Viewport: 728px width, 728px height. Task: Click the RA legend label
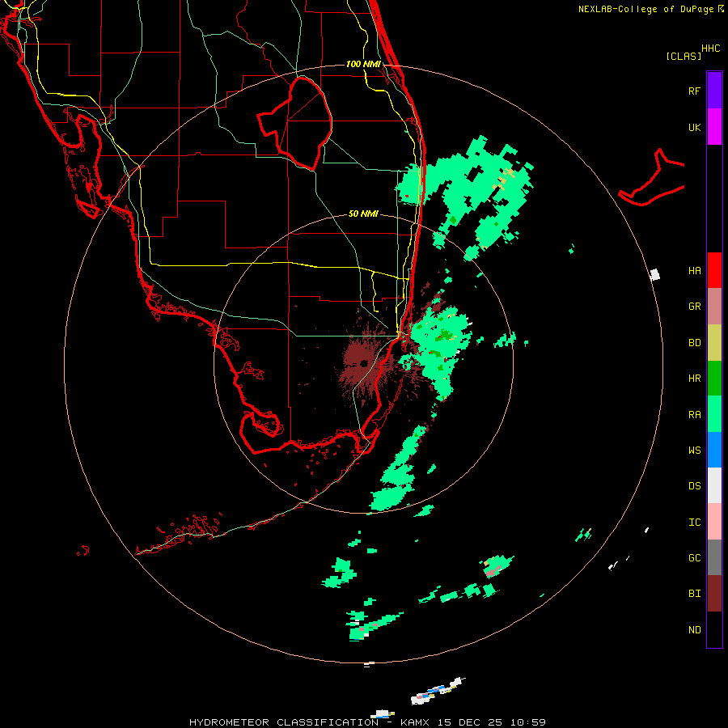(x=694, y=415)
